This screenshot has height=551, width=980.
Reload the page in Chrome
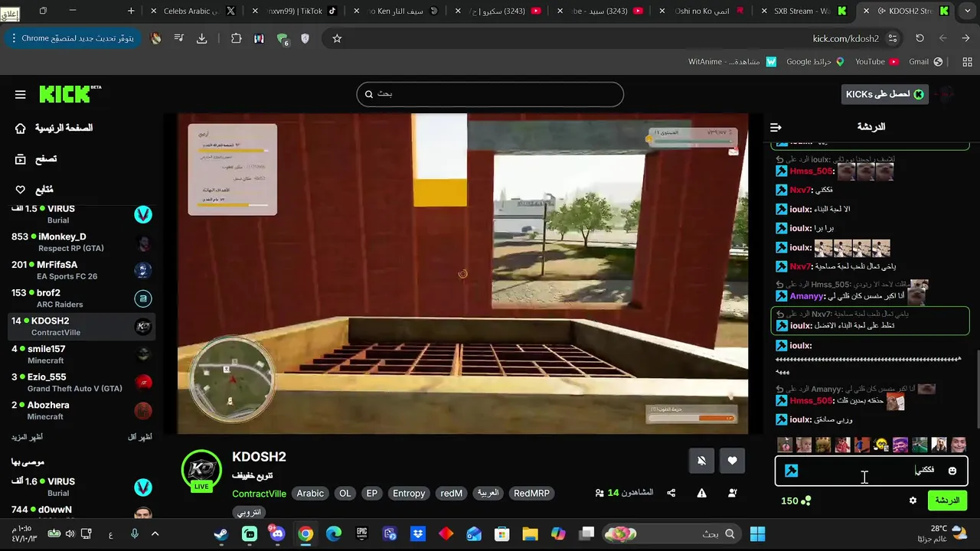point(920,38)
